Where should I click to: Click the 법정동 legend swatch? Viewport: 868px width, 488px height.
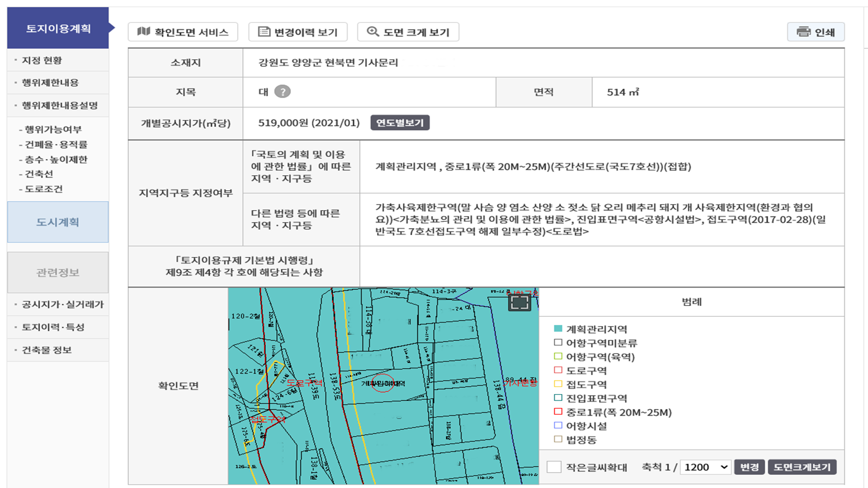click(x=558, y=439)
